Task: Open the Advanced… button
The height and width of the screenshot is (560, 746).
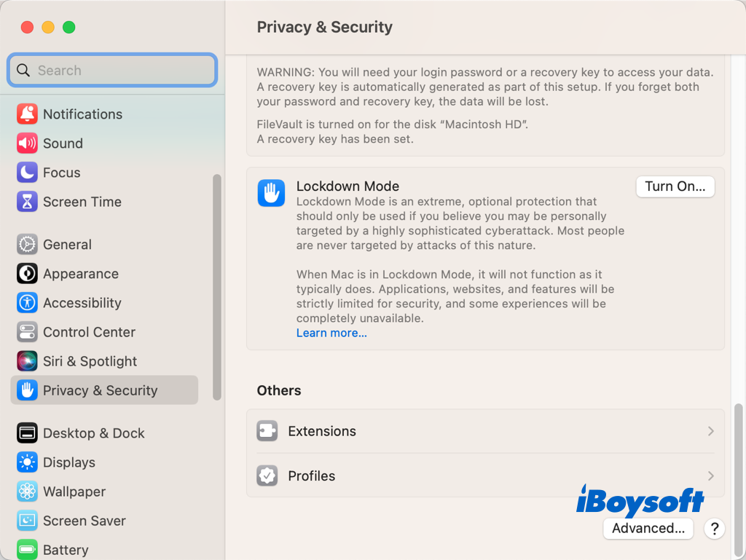Action: [x=648, y=529]
